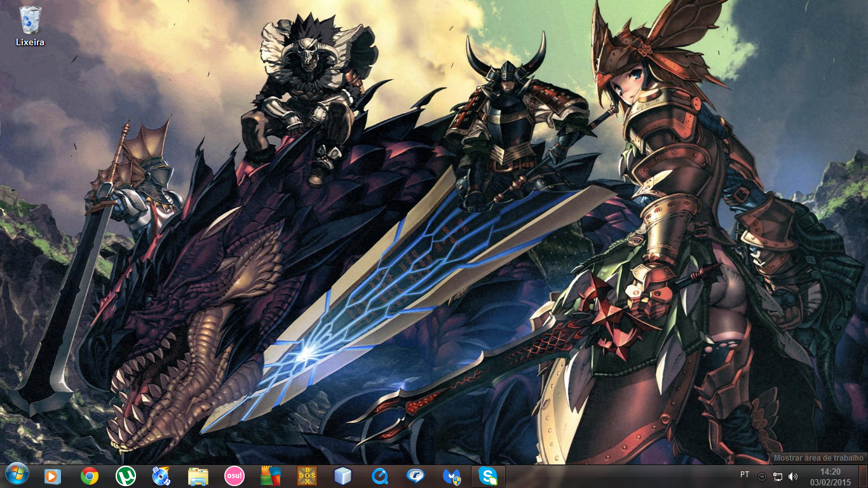868x488 pixels.
Task: Open Google Chrome from the taskbar
Action: click(x=90, y=476)
